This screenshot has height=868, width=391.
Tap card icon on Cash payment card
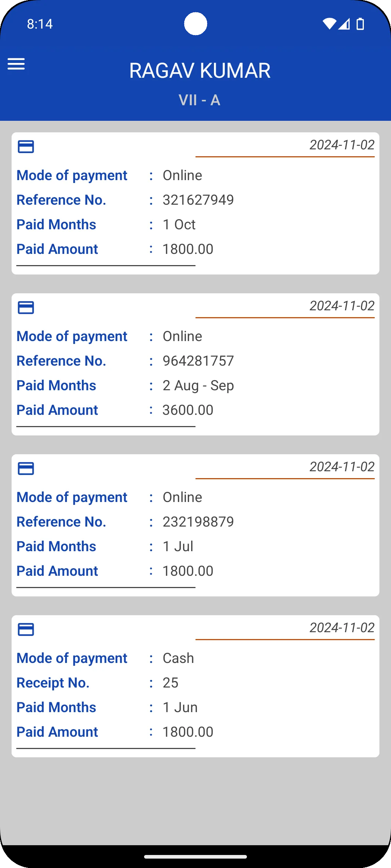tap(26, 630)
